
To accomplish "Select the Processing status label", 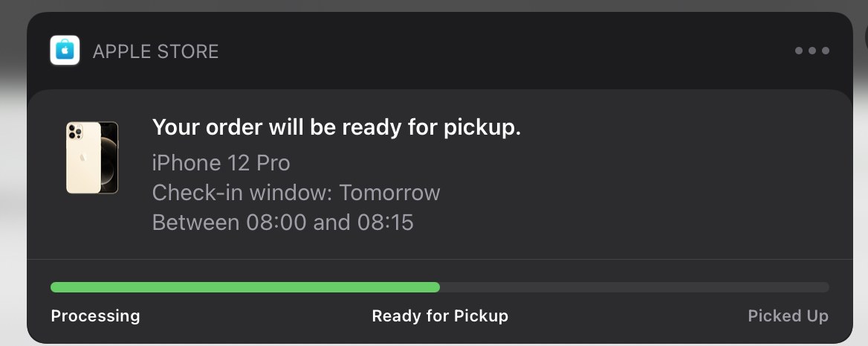I will coord(95,316).
